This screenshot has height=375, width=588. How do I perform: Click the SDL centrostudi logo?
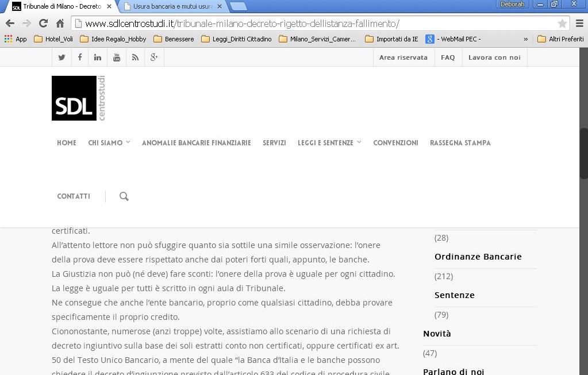tap(78, 98)
